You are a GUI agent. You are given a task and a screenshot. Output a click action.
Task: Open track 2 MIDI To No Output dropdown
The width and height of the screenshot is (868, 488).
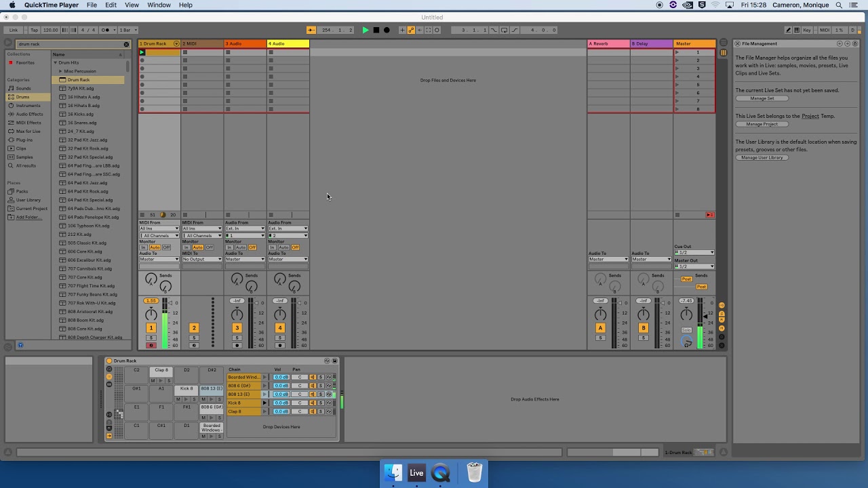202,260
